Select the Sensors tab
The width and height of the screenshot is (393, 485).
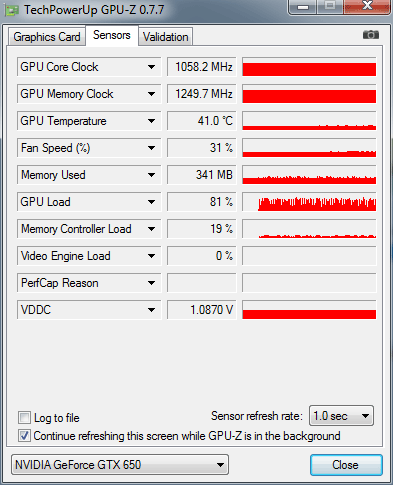pyautogui.click(x=112, y=35)
